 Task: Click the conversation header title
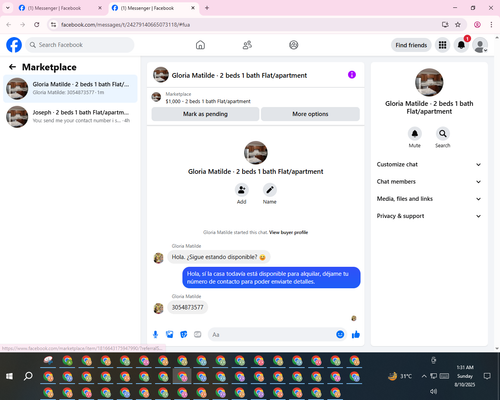pyautogui.click(x=239, y=75)
